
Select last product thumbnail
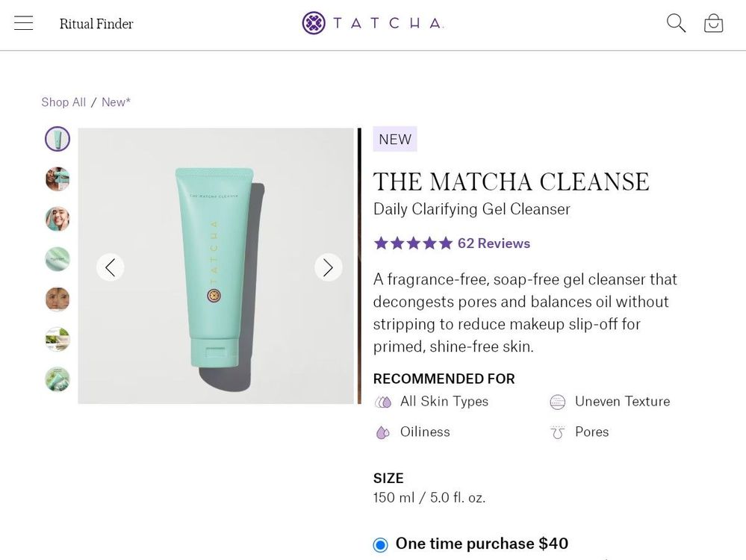pyautogui.click(x=57, y=379)
